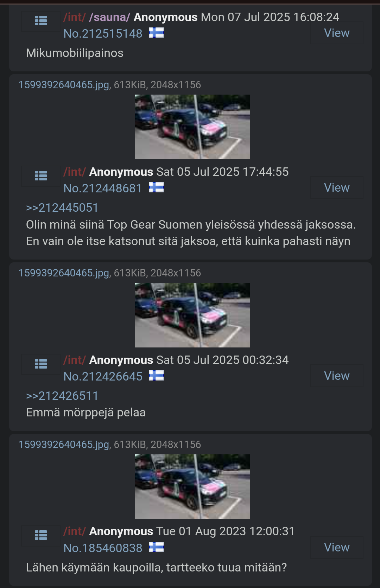Expand car thumbnail in Aug 2023 post

pyautogui.click(x=192, y=487)
